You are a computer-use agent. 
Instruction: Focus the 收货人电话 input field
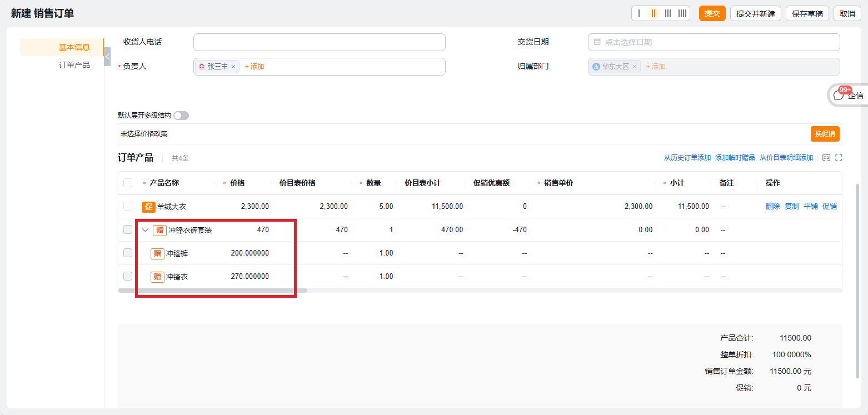[320, 42]
